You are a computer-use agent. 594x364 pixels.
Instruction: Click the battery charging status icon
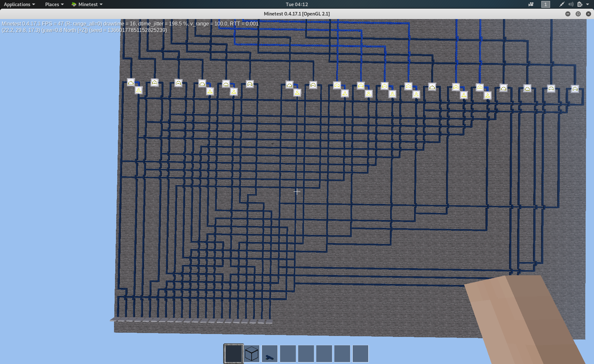[x=580, y=4]
